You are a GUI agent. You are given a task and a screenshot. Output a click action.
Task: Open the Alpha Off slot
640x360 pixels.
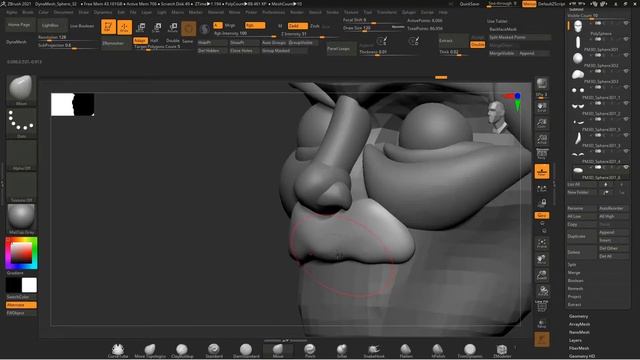tap(21, 155)
